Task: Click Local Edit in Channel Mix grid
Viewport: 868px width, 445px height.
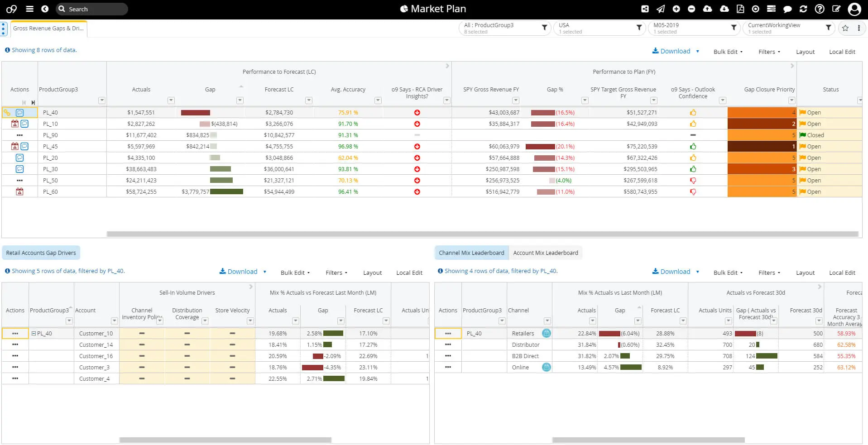Action: (x=842, y=273)
